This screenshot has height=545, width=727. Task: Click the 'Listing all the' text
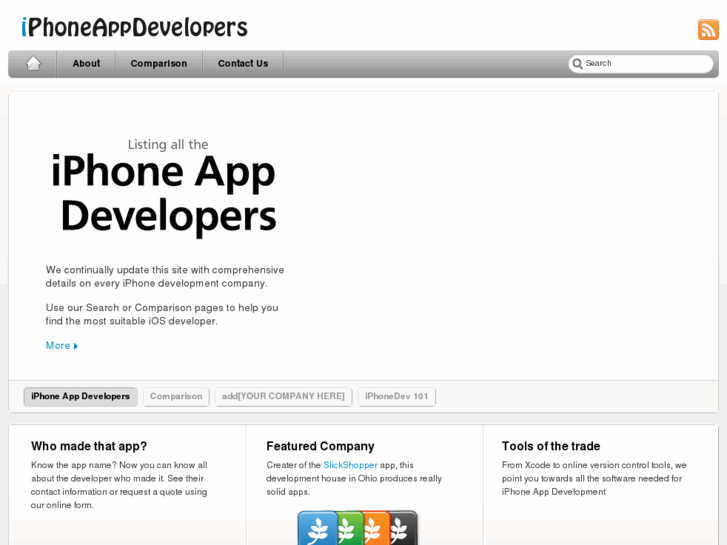pos(168,144)
